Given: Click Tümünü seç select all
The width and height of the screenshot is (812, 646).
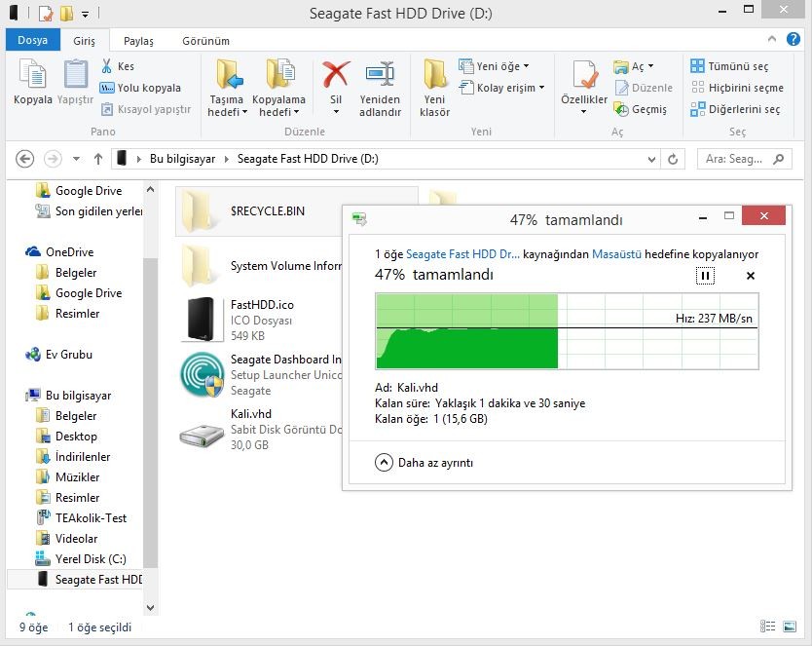Looking at the screenshot, I should (x=729, y=66).
